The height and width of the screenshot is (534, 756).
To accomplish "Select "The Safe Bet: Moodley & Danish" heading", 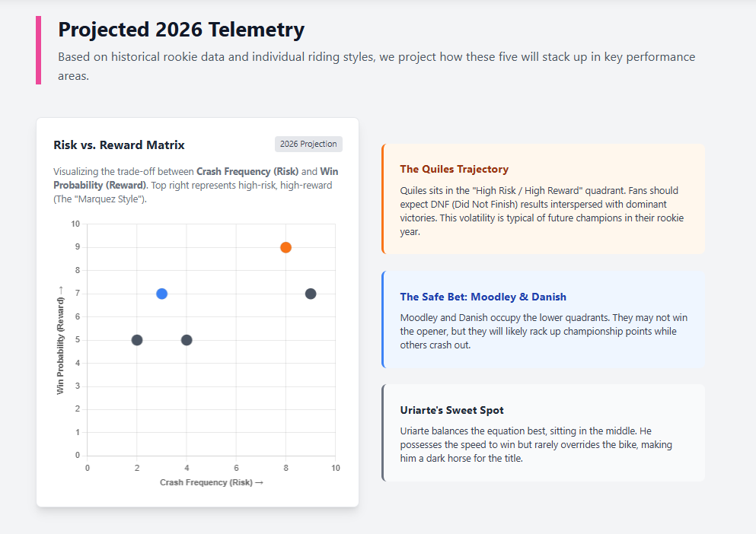I will pos(483,297).
